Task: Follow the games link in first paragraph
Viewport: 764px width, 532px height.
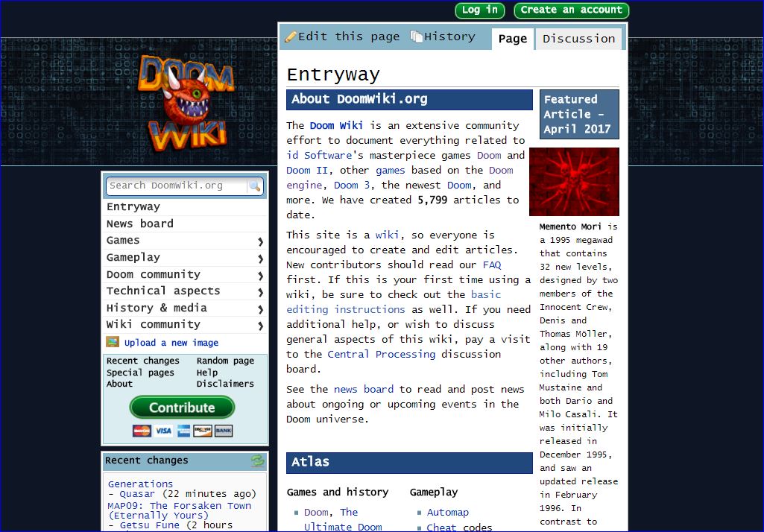Action: [391, 170]
